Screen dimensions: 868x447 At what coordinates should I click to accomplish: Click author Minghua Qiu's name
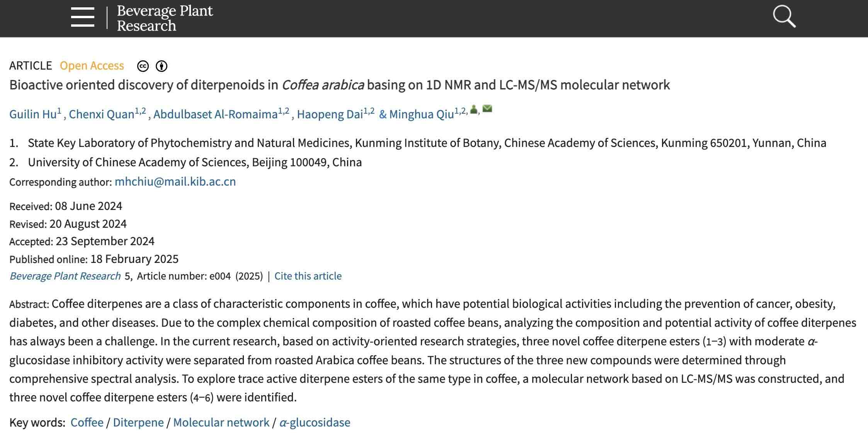(x=421, y=114)
